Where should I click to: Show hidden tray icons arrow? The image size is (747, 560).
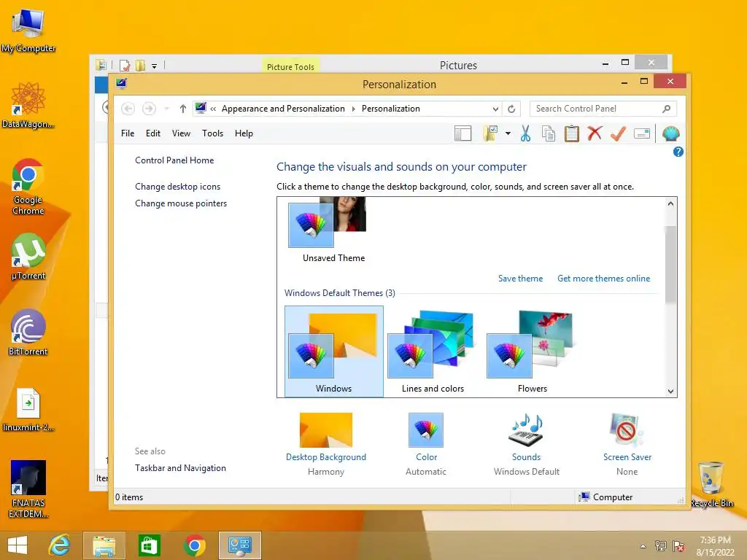coord(643,546)
